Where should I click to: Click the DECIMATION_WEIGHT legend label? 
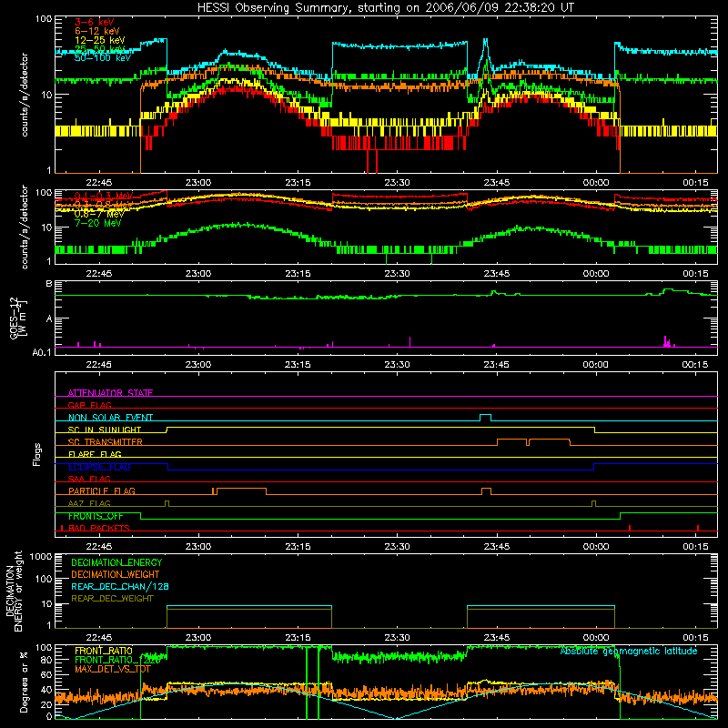pyautogui.click(x=116, y=574)
